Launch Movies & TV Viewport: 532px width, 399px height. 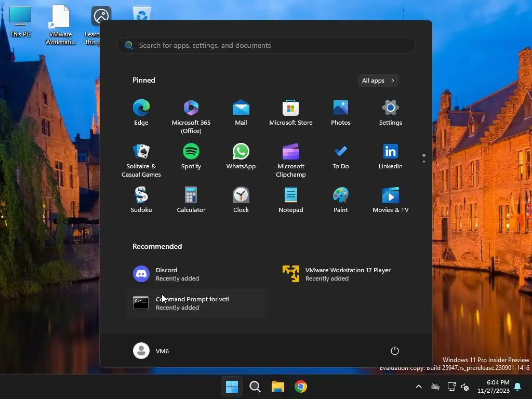point(391,200)
